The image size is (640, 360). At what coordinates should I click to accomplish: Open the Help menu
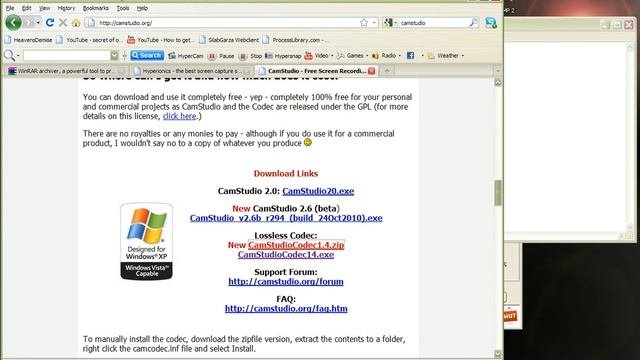[142, 8]
